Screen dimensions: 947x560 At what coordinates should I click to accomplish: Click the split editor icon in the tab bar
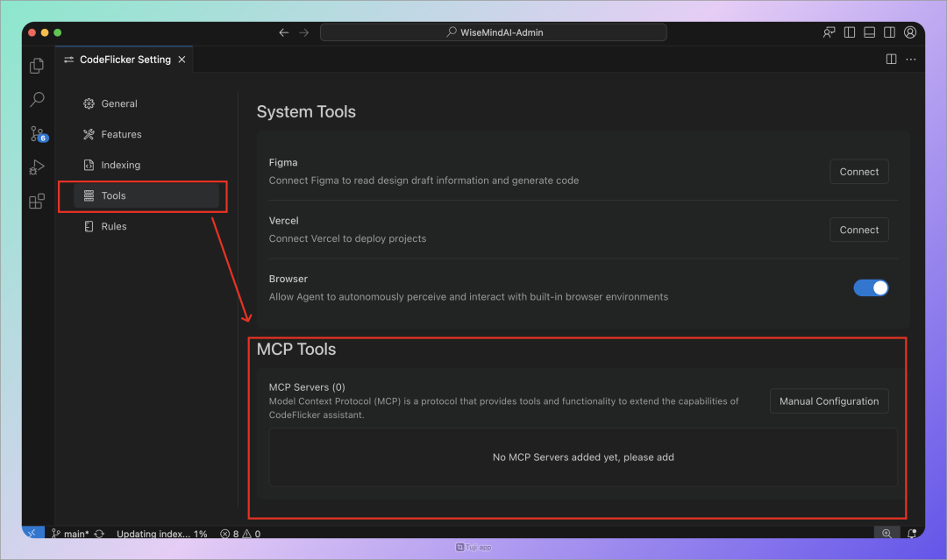tap(890, 59)
